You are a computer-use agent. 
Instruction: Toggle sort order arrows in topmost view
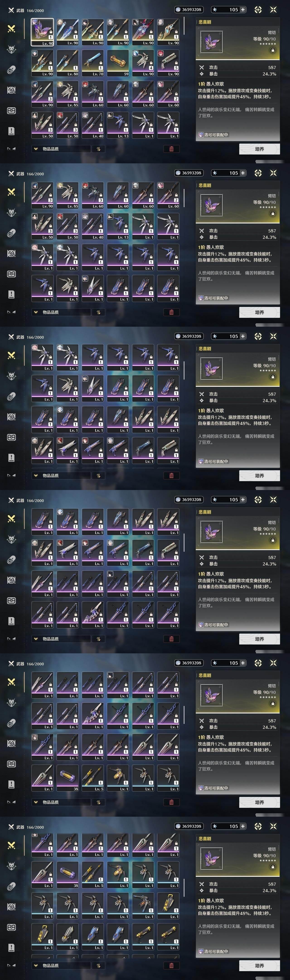98,149
